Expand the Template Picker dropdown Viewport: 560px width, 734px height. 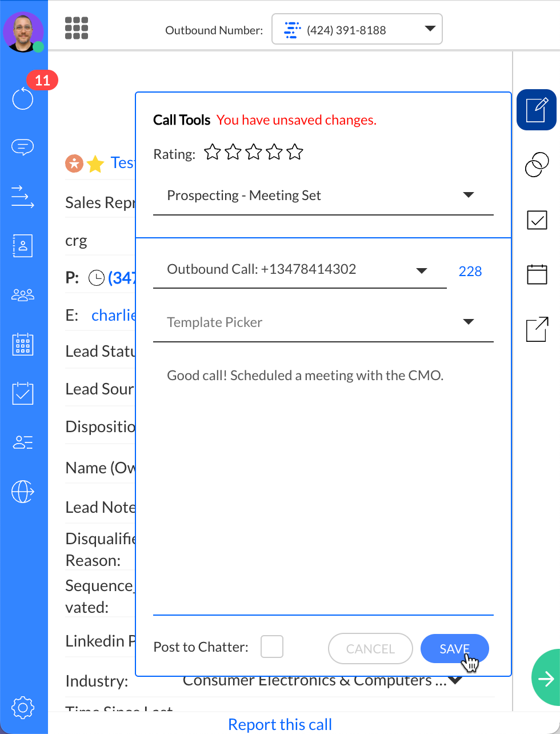pyautogui.click(x=323, y=322)
